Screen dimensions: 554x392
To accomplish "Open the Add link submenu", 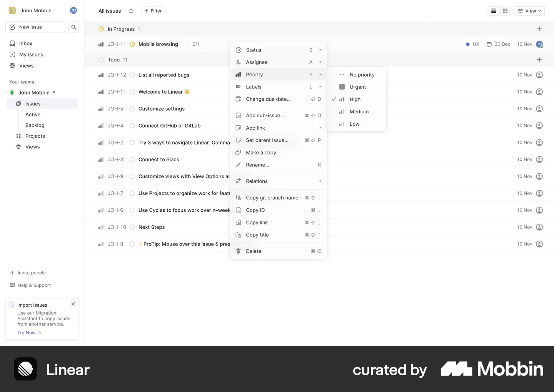I will point(279,128).
